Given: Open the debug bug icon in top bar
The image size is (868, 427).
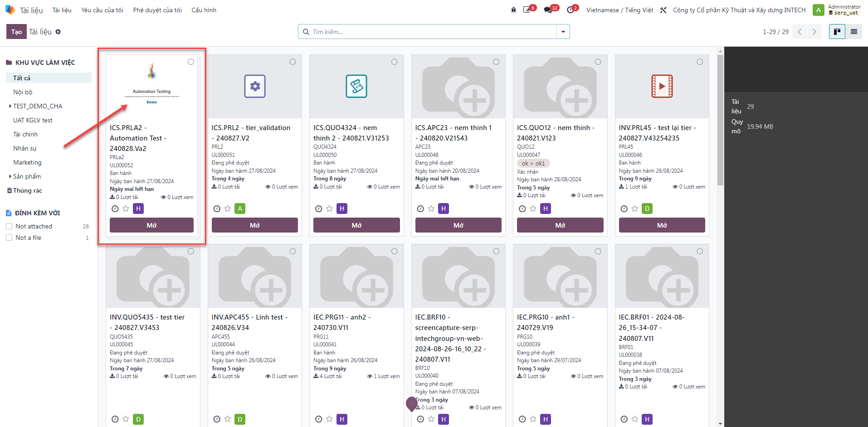Looking at the screenshot, I should (x=513, y=10).
